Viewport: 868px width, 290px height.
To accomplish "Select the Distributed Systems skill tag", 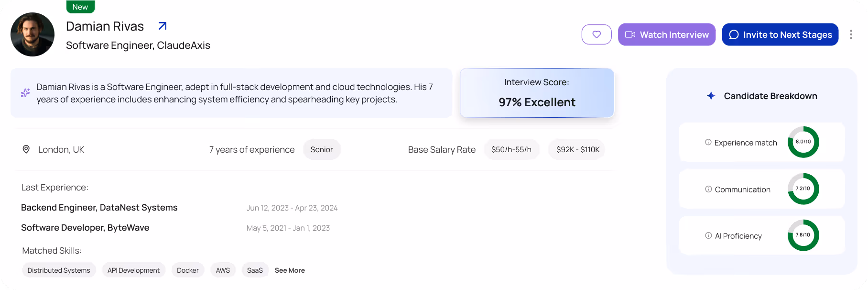I will pos(59,270).
